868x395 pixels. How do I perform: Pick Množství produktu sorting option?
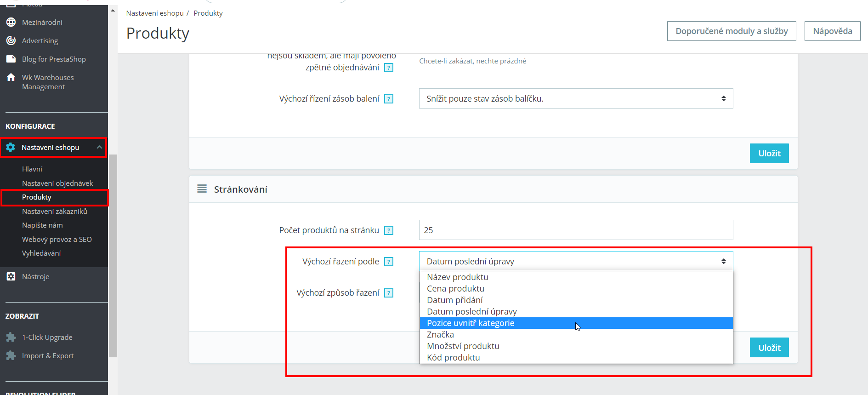(x=576, y=346)
